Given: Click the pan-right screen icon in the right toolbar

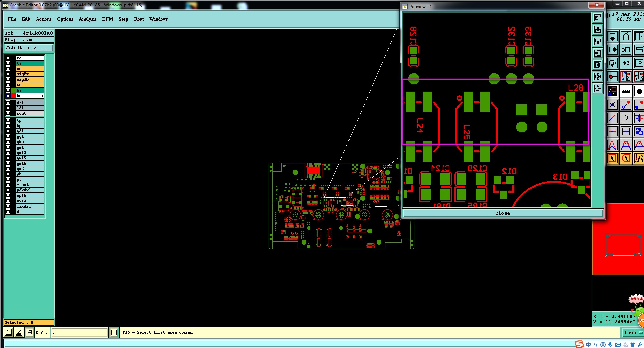Looking at the screenshot, I should pos(612,50).
